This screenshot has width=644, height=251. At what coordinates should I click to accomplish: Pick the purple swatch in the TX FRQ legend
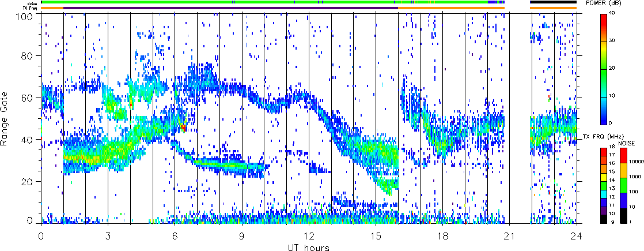coord(604,211)
